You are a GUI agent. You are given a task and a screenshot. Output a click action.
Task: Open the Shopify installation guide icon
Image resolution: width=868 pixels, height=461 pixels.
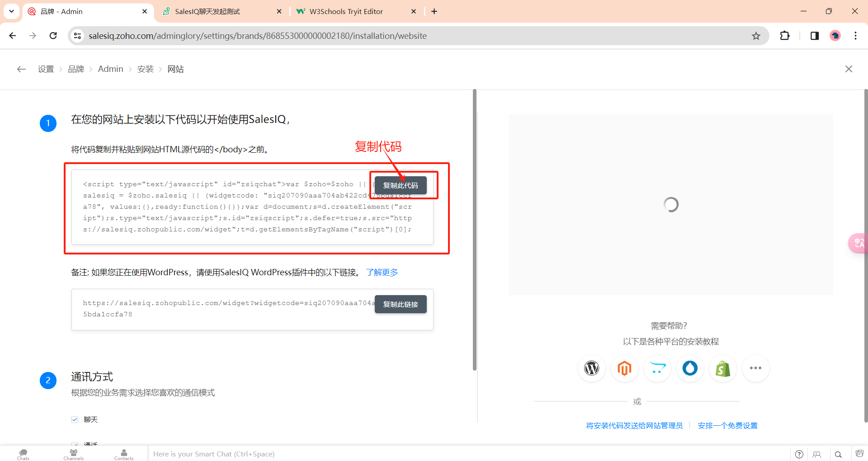coord(723,368)
